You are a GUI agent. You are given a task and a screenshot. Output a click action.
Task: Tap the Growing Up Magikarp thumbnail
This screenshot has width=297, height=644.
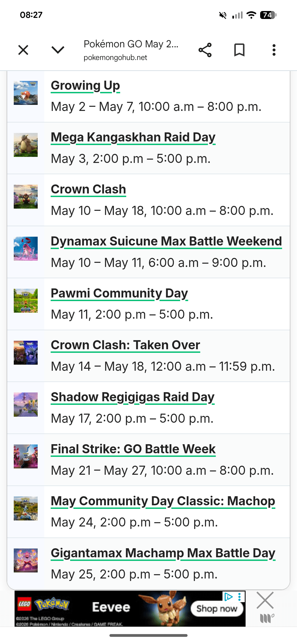pos(26,93)
